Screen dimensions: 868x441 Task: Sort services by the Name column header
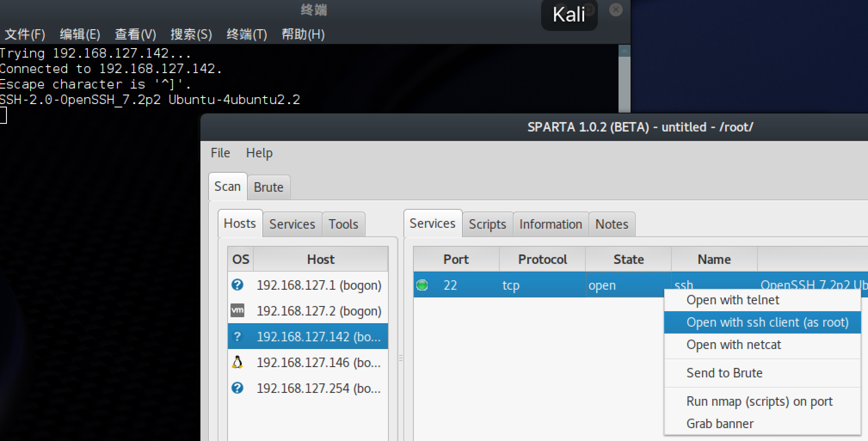point(714,259)
